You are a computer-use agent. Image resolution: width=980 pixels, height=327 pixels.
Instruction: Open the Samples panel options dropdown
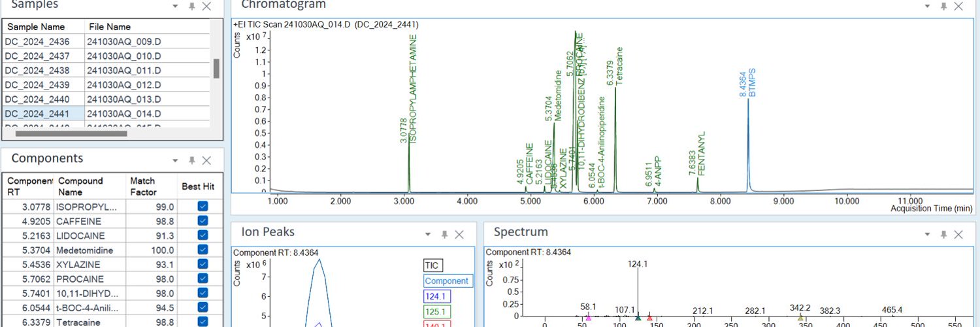point(175,6)
